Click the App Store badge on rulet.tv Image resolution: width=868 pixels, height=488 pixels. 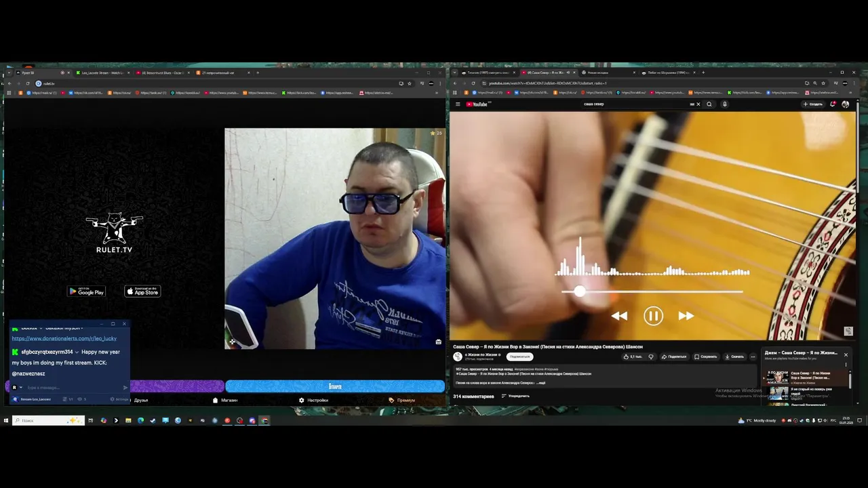click(142, 291)
